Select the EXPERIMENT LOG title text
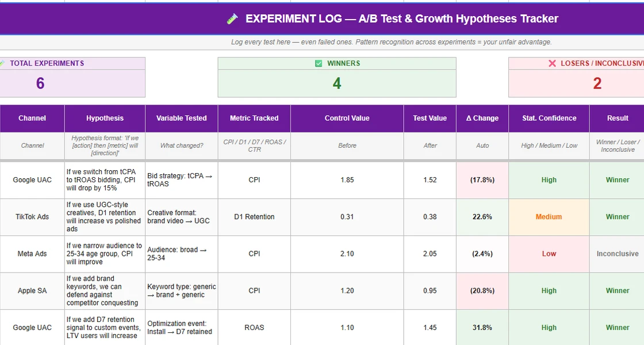This screenshot has height=345, width=644. point(402,19)
